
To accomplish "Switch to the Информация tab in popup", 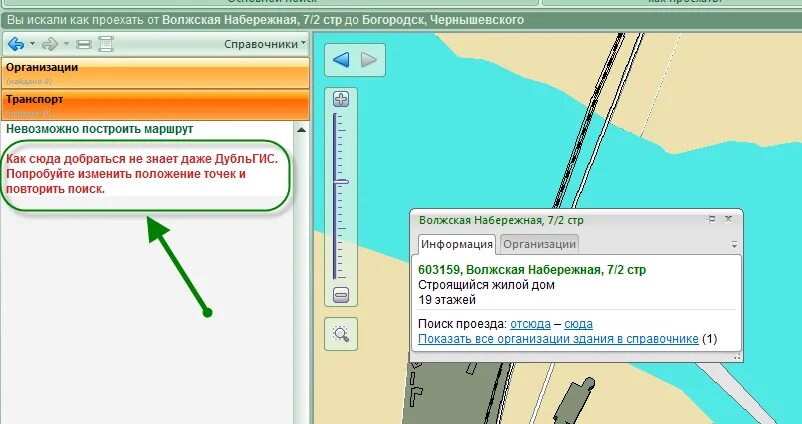I will pyautogui.click(x=456, y=244).
